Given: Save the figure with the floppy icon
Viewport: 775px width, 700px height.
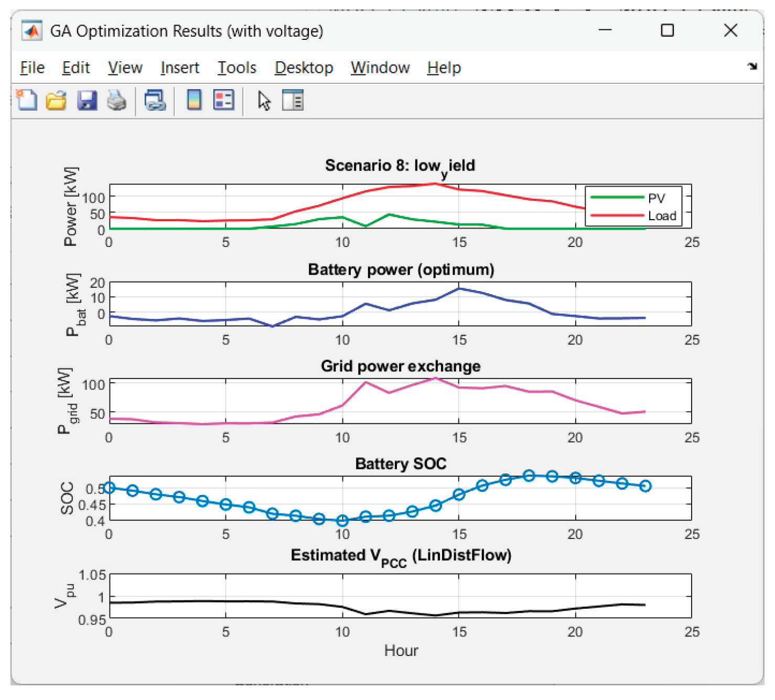Looking at the screenshot, I should tap(87, 100).
